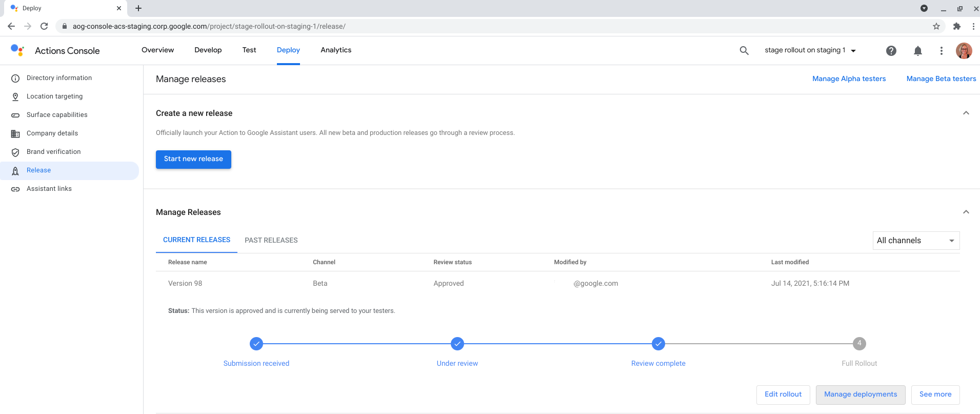Select Brand verification in the sidebar
The width and height of the screenshot is (980, 414).
(53, 152)
